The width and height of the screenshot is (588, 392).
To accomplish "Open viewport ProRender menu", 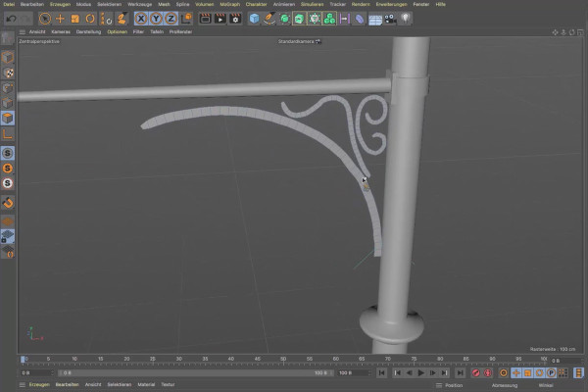I will pos(180,32).
